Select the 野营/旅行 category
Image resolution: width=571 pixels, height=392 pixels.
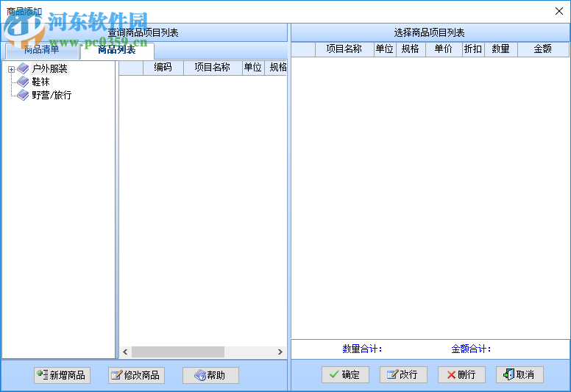pos(52,95)
